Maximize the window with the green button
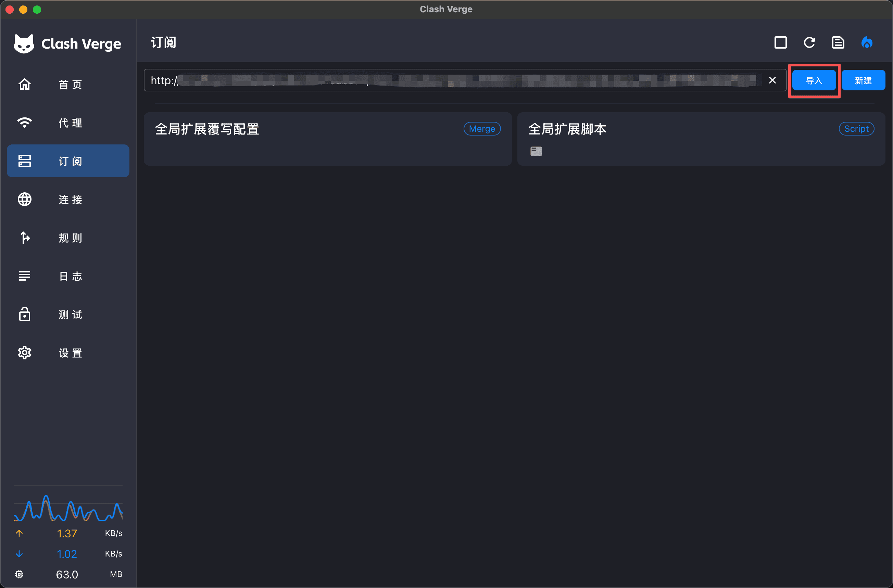 (37, 9)
